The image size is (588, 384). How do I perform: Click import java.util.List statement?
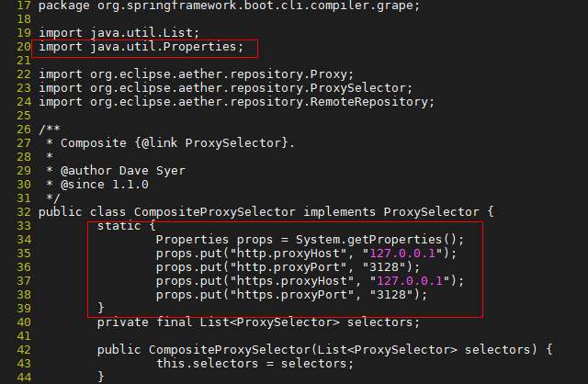(x=119, y=33)
